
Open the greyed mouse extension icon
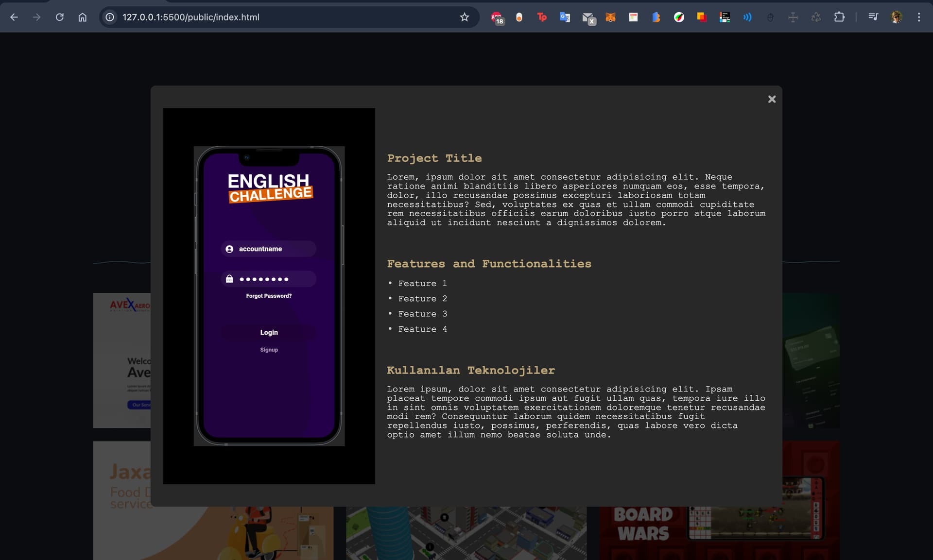770,17
